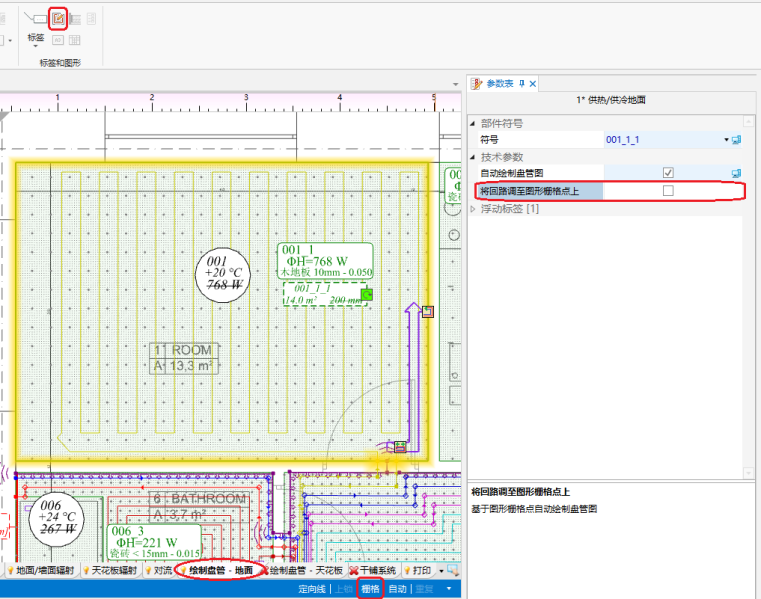The height and width of the screenshot is (599, 761).
Task: Select 自动绘制盘管图 property row label
Action: (x=512, y=173)
